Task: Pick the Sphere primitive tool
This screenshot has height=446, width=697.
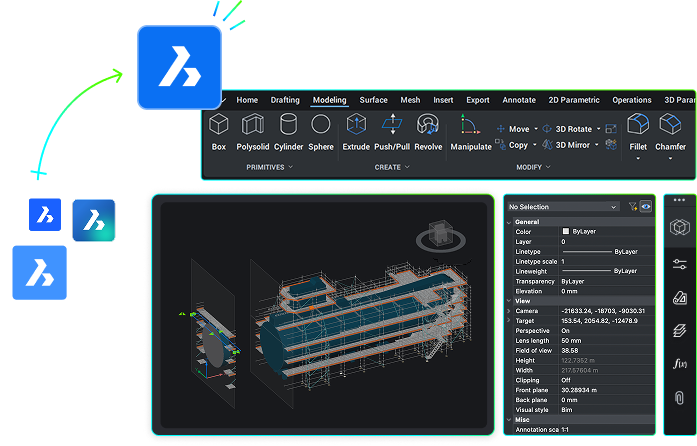Action: (x=320, y=132)
